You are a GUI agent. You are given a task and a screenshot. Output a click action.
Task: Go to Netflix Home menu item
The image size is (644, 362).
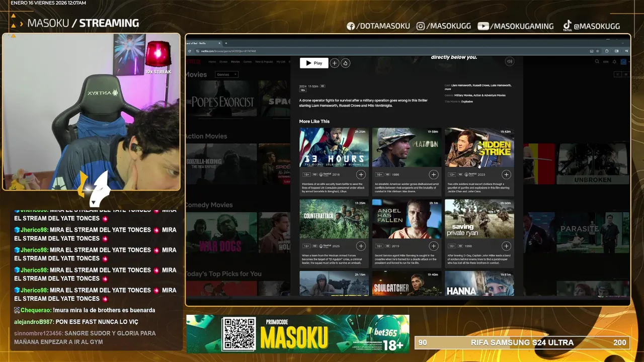212,61
